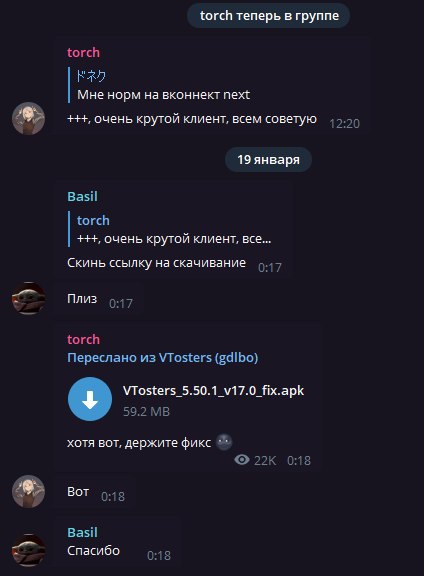The image size is (424, 576).
Task: Open Basil's avatar next to the Спасибо message
Action: [28, 550]
